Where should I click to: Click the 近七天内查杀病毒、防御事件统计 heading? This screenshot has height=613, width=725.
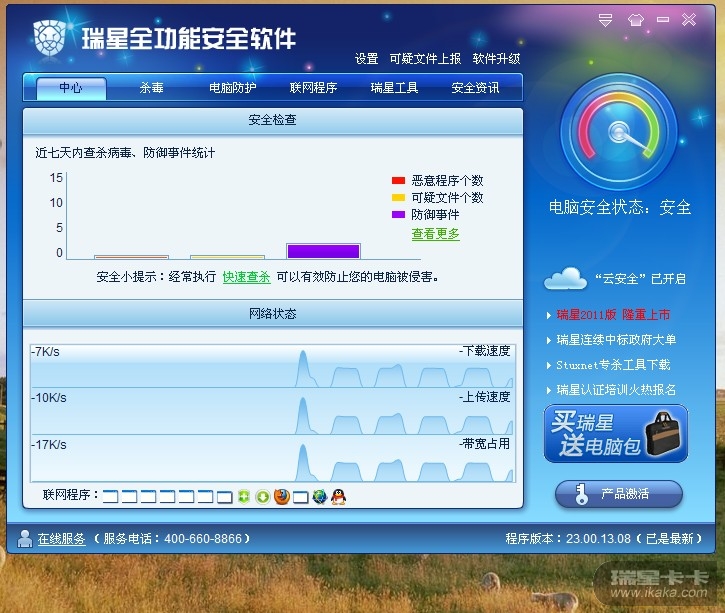(x=125, y=153)
